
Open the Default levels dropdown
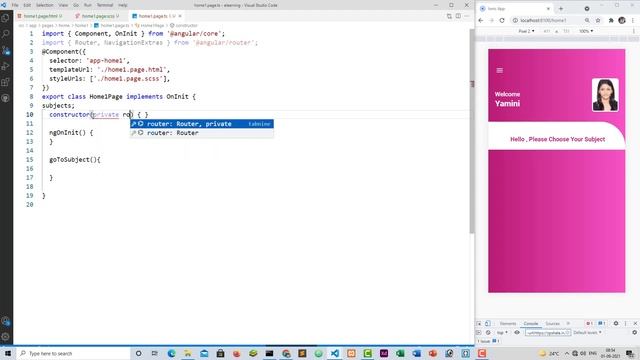pos(587,333)
